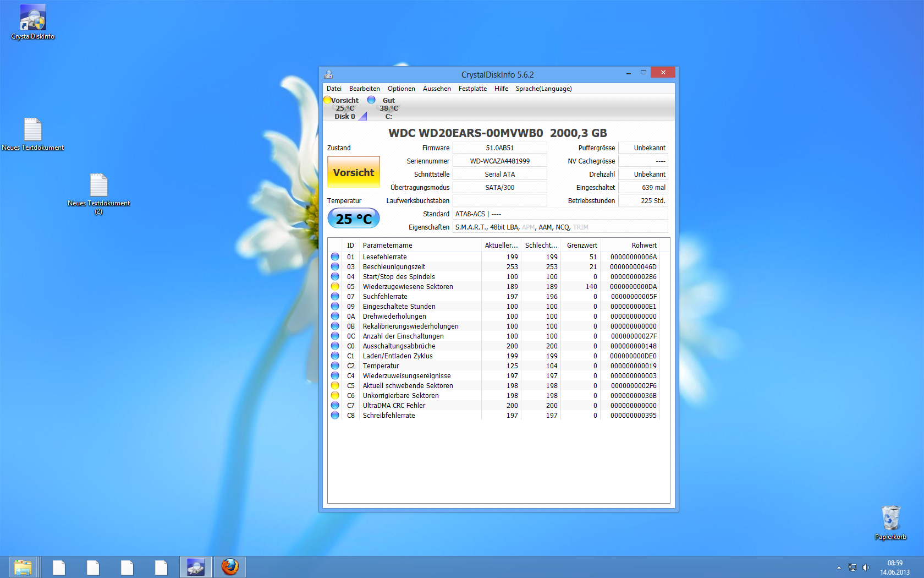Click the status orb for Ausschaltungsabbrüche
The width and height of the screenshot is (924, 578).
(335, 346)
